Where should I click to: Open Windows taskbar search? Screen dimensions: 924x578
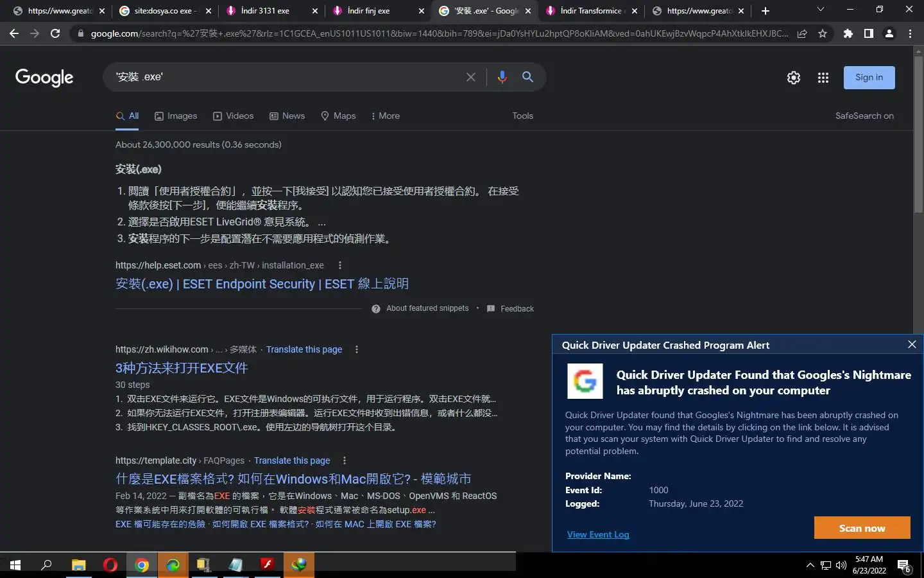tap(46, 565)
